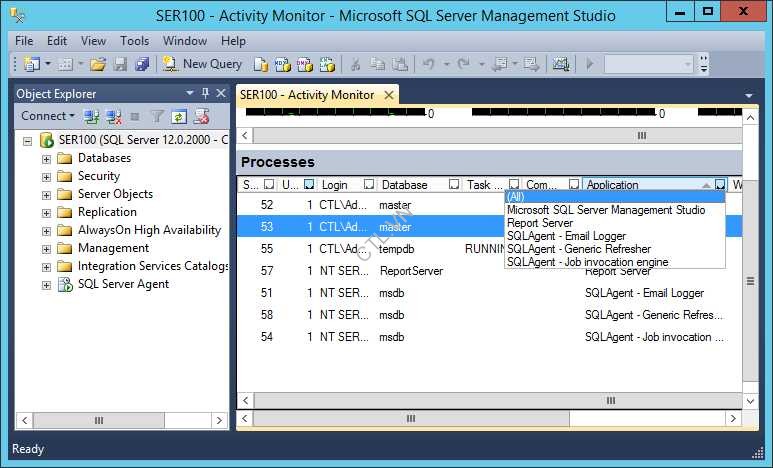This screenshot has width=773, height=468.
Task: Click the Open File folder icon
Action: [98, 64]
